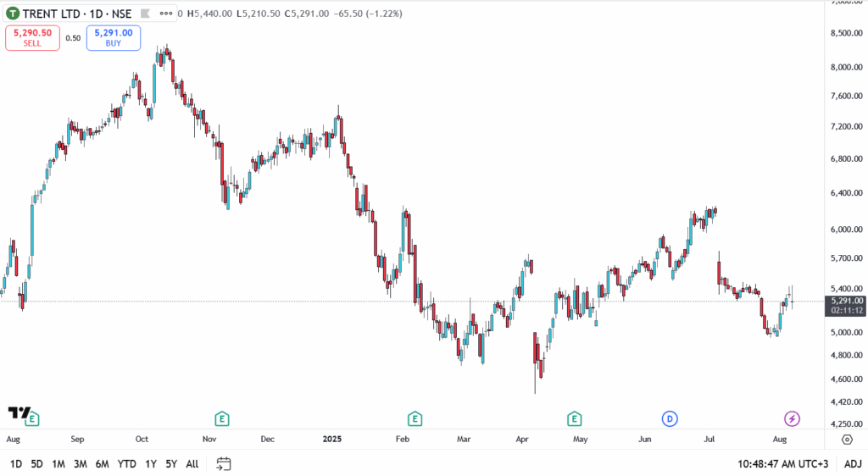This screenshot has width=868, height=476.
Task: Click the purple lightning marker in August
Action: [x=792, y=418]
